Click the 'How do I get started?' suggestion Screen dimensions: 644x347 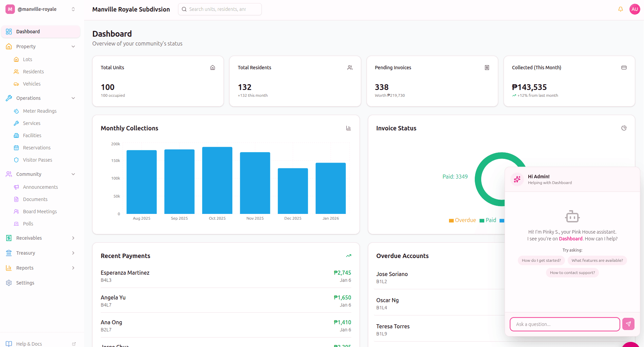click(541, 260)
